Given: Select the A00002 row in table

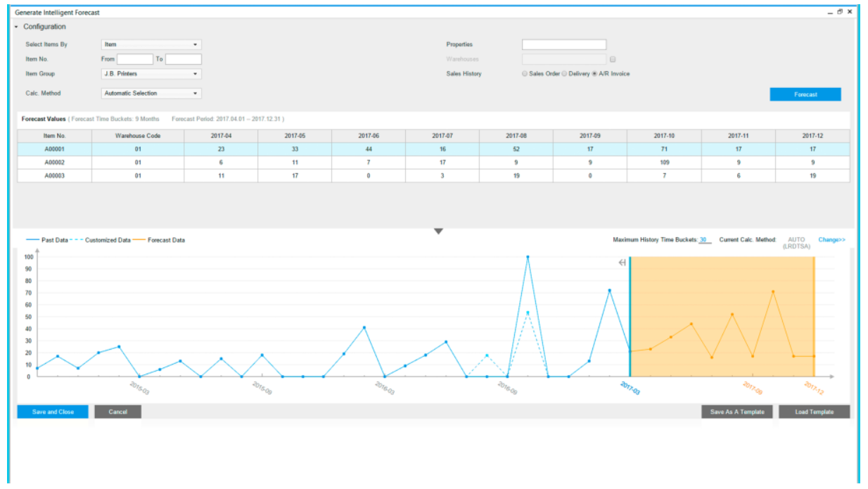Looking at the screenshot, I should (433, 162).
